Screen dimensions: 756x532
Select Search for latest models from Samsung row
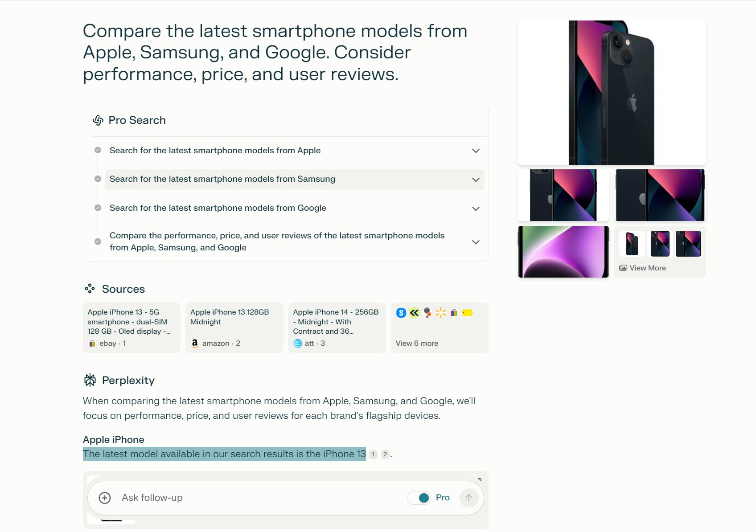pos(294,179)
